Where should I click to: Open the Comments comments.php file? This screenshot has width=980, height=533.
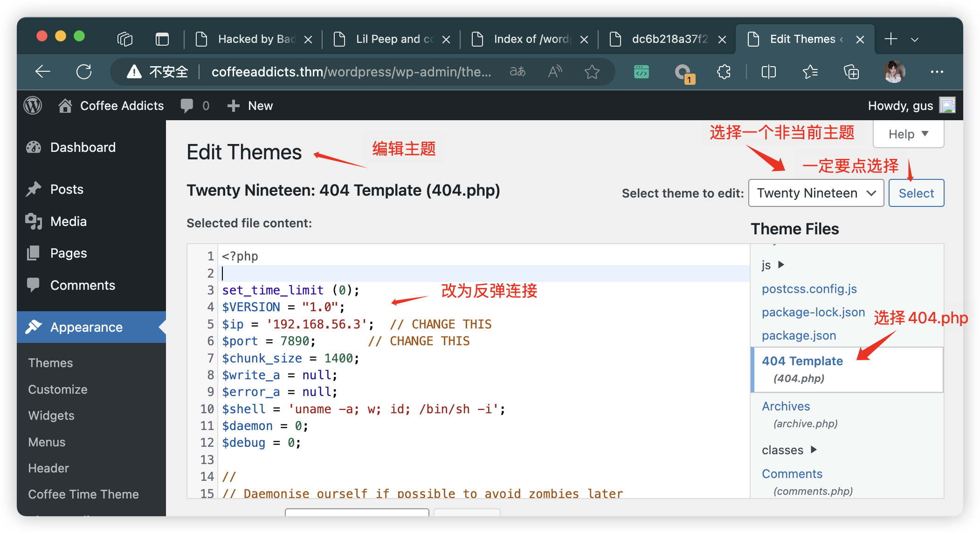807,482
